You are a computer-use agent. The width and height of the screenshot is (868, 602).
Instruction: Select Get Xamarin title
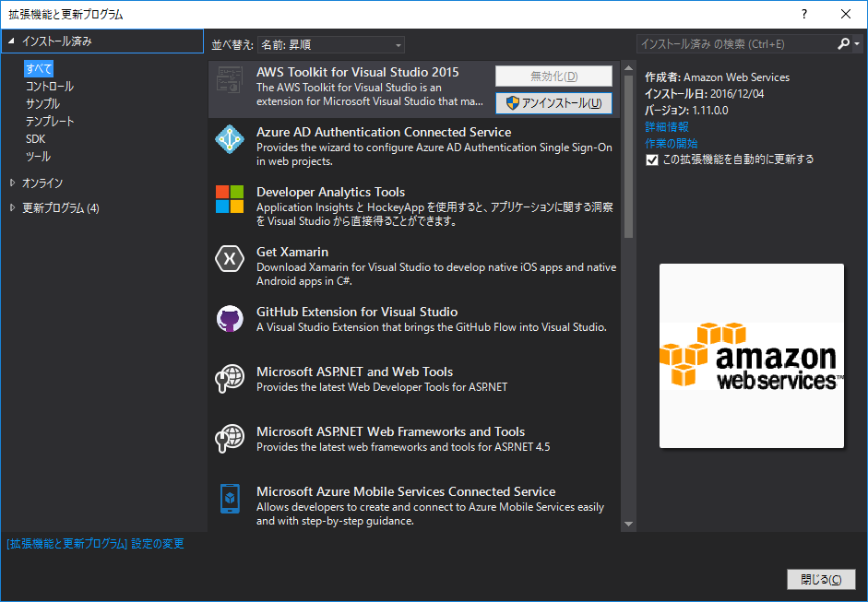(292, 252)
